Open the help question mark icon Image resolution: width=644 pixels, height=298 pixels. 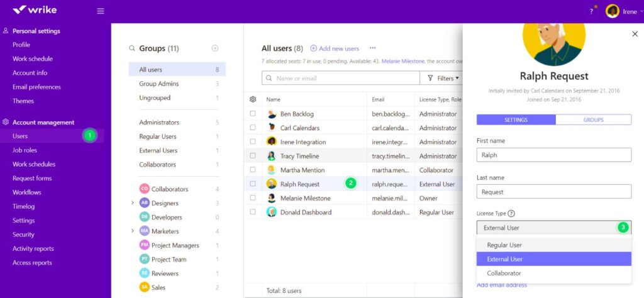pos(591,11)
